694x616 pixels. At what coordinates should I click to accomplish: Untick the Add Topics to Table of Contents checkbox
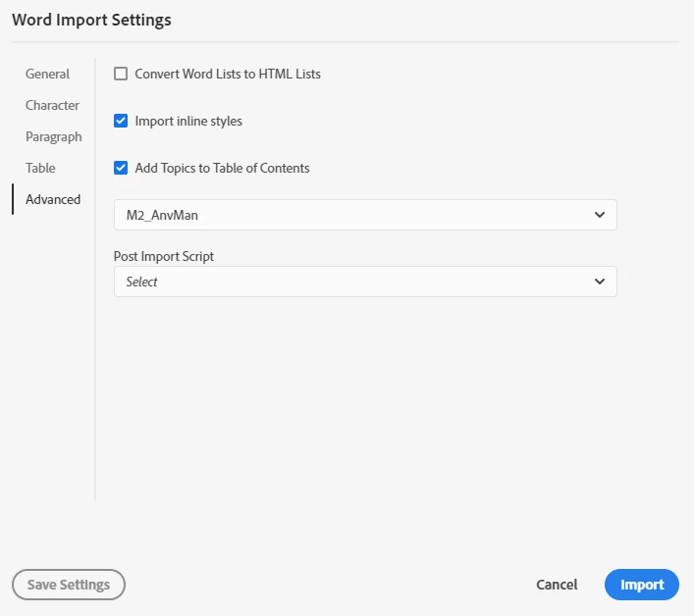click(121, 168)
